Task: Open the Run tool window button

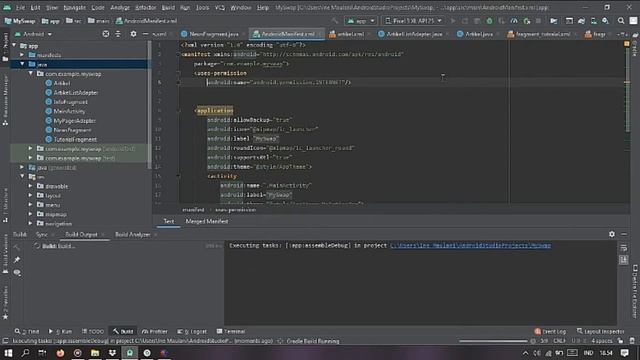Action: pos(60,331)
